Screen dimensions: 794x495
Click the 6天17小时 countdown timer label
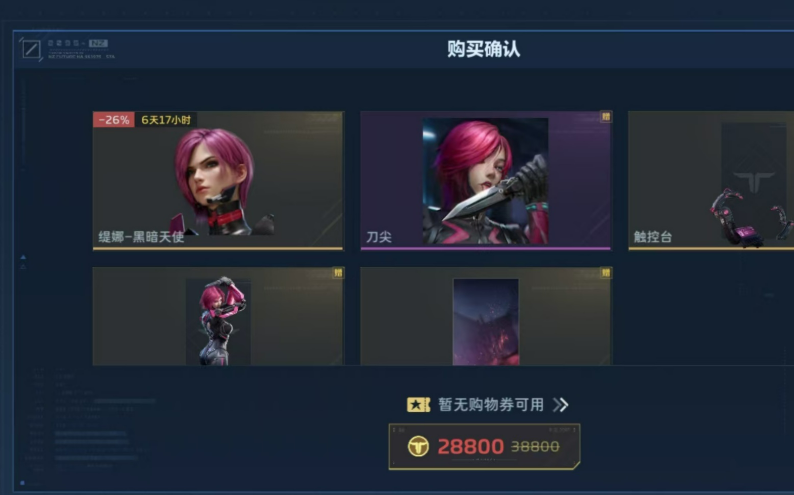[166, 120]
